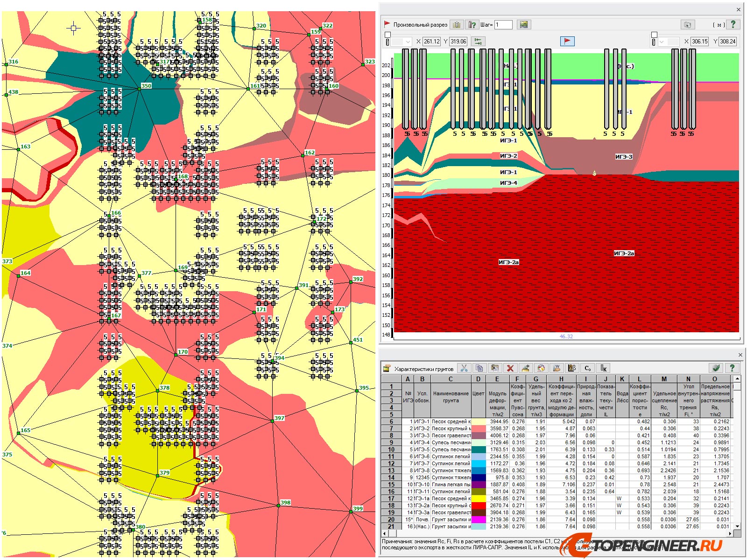Open the left borehole dropdown list
Screen dimensions: 747x560
[408, 42]
